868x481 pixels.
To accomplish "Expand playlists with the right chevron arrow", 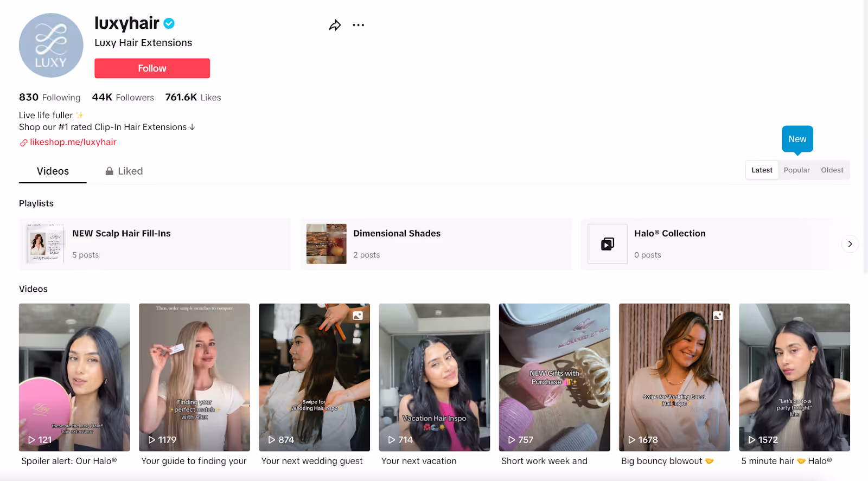I will tap(850, 244).
